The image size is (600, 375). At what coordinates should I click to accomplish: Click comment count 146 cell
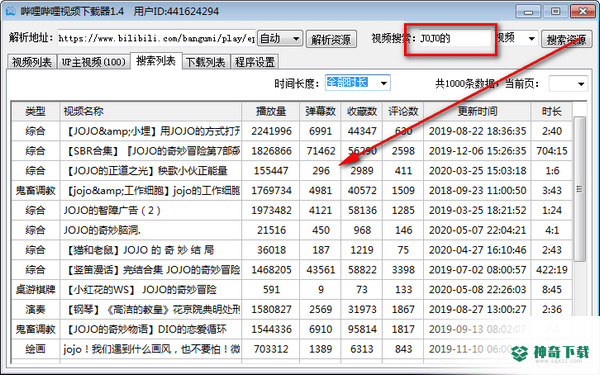pos(403,230)
